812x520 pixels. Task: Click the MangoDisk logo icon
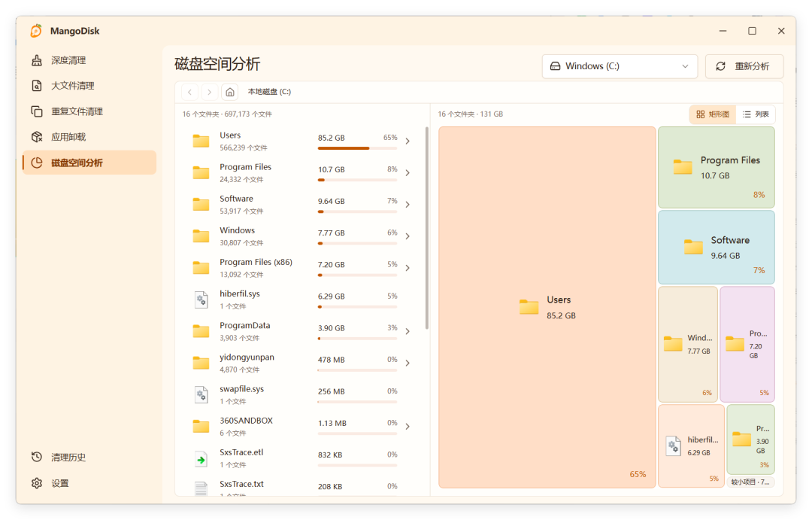[x=36, y=31]
